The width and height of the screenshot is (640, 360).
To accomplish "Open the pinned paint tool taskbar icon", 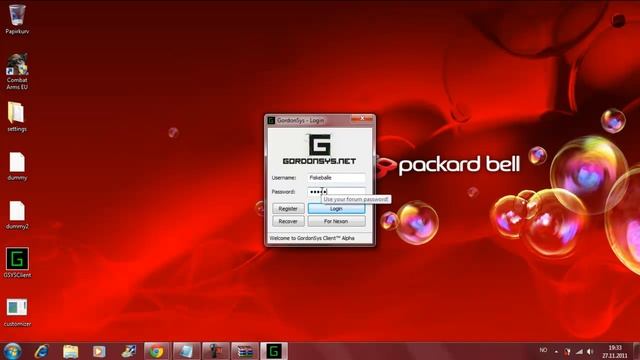I will pos(128,351).
